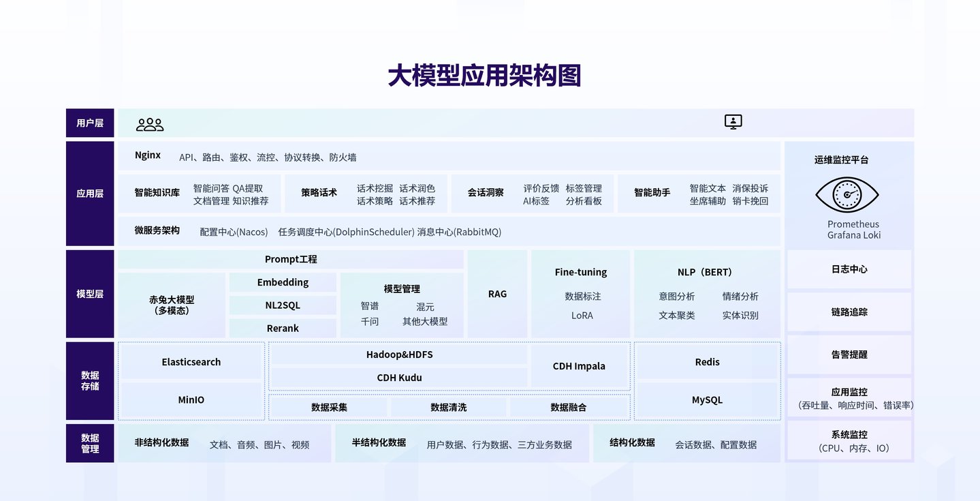Click 智谱 under 模型管理
Viewport: 980px width, 501px height.
(x=370, y=307)
